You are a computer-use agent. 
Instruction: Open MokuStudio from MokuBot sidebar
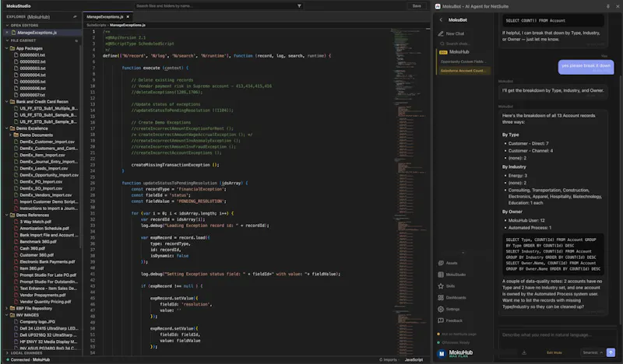(x=452, y=275)
